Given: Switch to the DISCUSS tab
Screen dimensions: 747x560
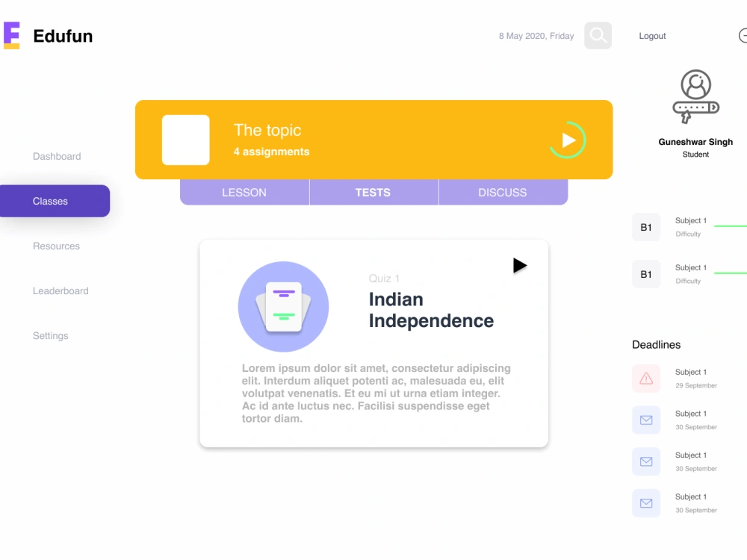Looking at the screenshot, I should [x=503, y=193].
